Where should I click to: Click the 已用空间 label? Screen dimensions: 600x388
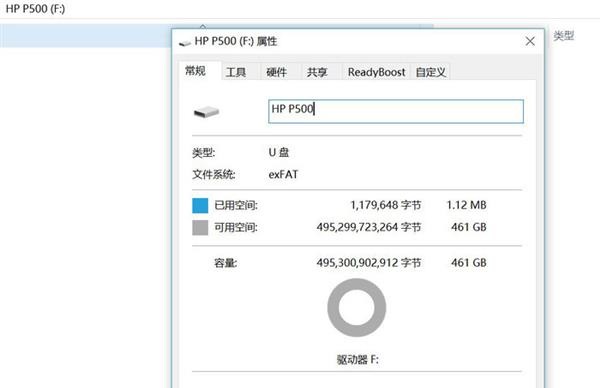(236, 205)
